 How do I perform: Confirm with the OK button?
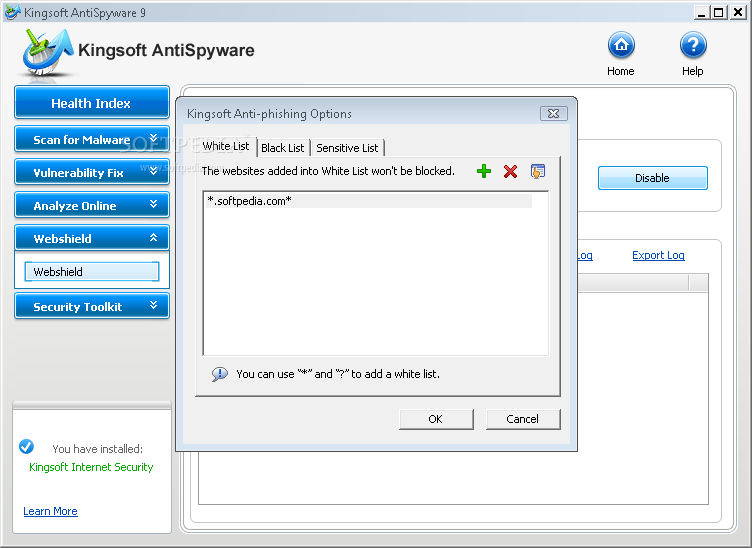(436, 419)
